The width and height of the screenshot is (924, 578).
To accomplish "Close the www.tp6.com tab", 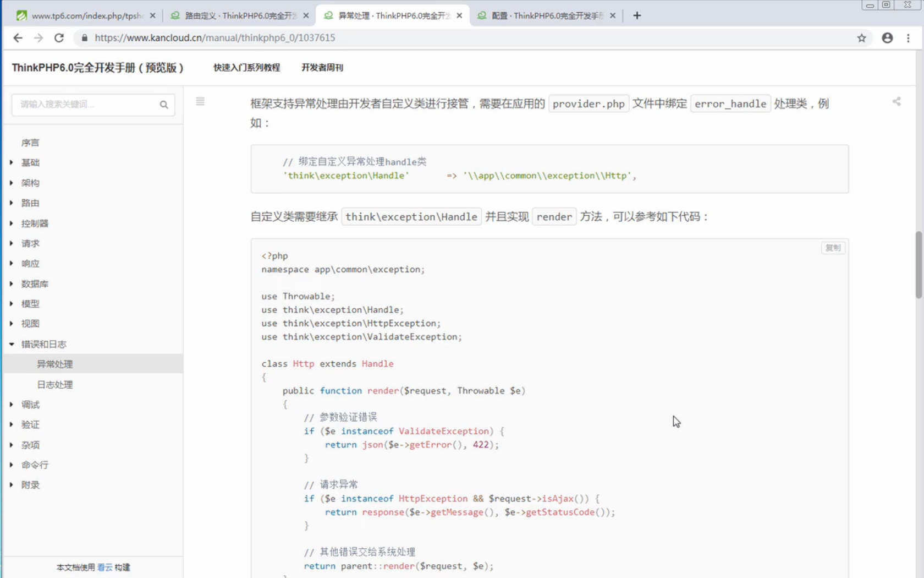I will (x=152, y=15).
